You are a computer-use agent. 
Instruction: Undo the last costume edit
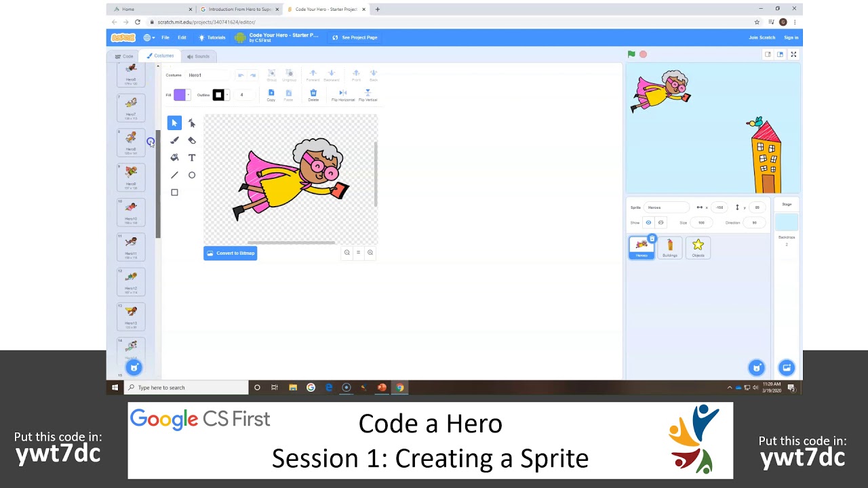(241, 75)
